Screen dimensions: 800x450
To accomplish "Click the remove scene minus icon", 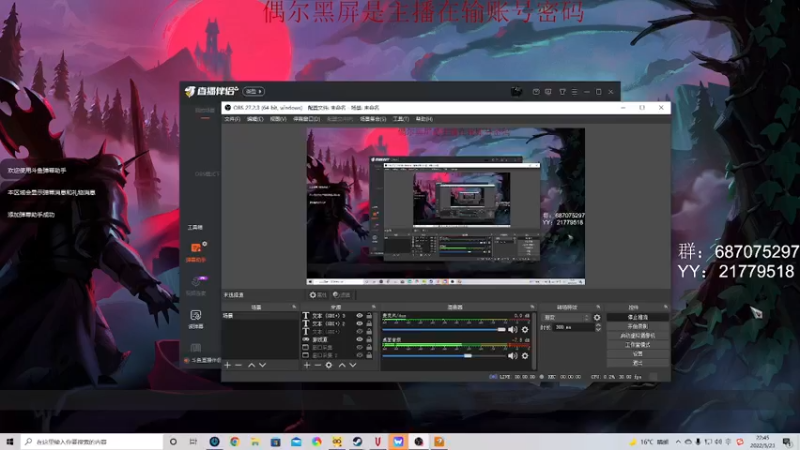I will click(x=238, y=365).
